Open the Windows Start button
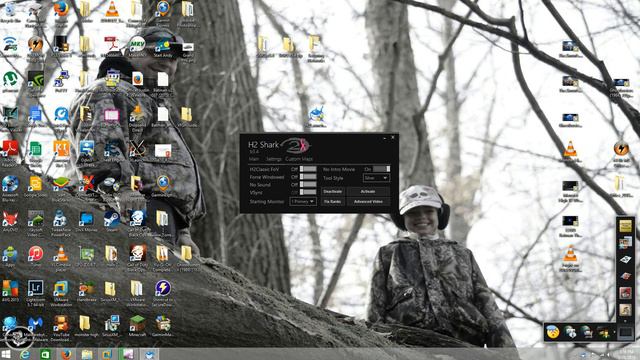Viewport: 640px width, 360px height. [6, 354]
